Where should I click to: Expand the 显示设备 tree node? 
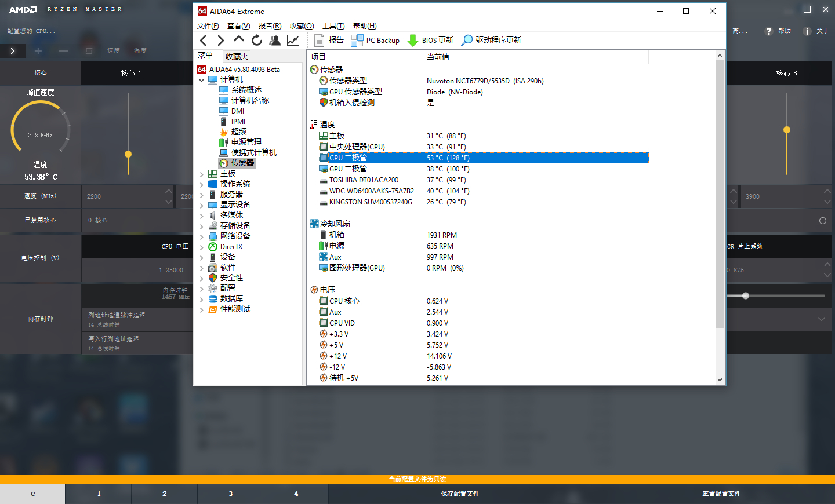pyautogui.click(x=201, y=205)
